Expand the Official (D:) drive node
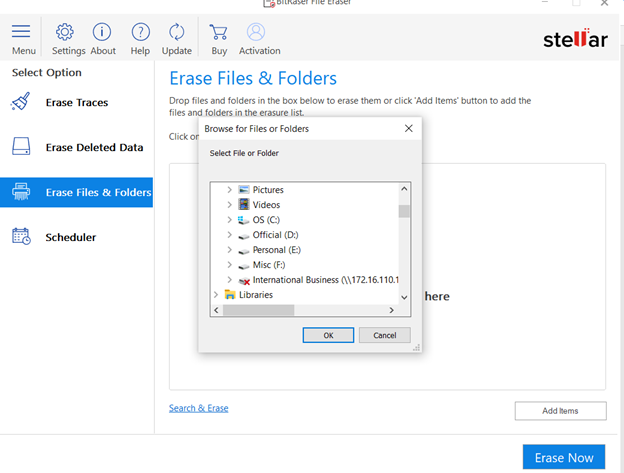This screenshot has height=473, width=624. pyautogui.click(x=229, y=235)
